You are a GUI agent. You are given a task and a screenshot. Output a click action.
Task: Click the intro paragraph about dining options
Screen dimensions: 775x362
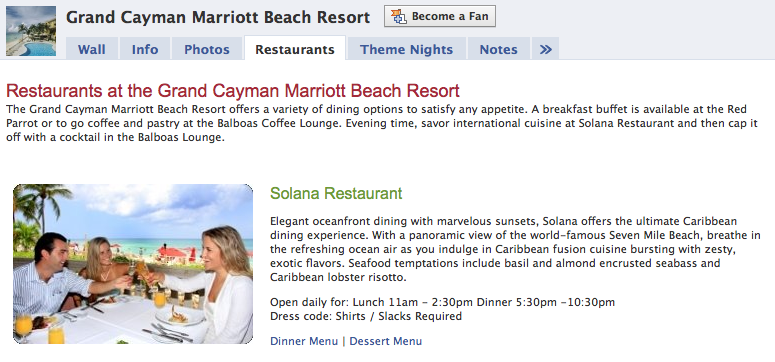[382, 123]
